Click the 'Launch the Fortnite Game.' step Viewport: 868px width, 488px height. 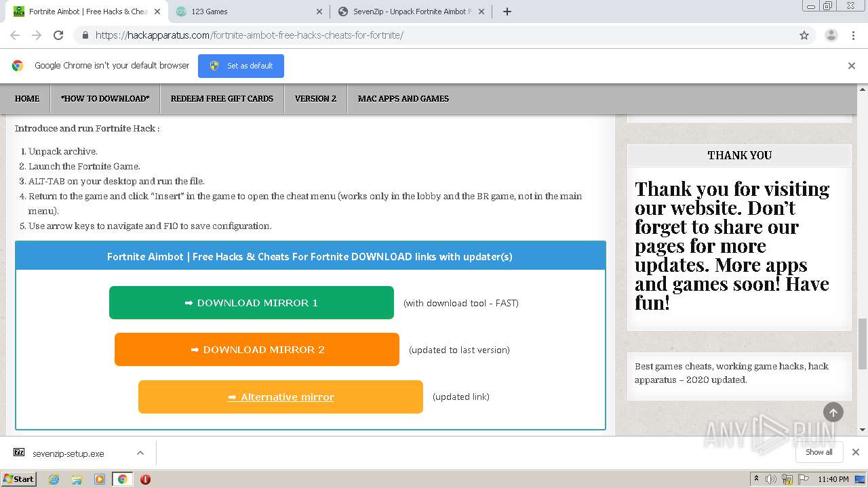(x=84, y=166)
